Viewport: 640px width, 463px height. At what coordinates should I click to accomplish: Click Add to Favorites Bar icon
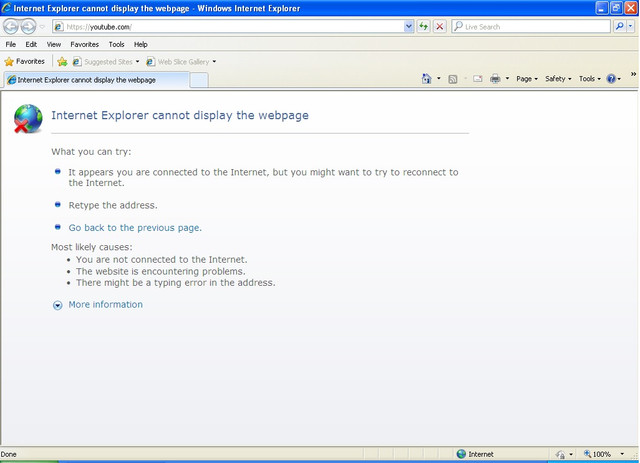tap(62, 62)
